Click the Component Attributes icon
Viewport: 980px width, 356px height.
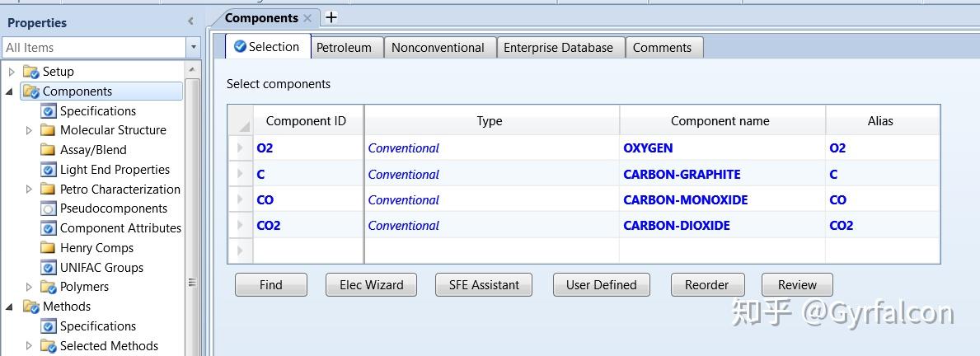point(48,228)
